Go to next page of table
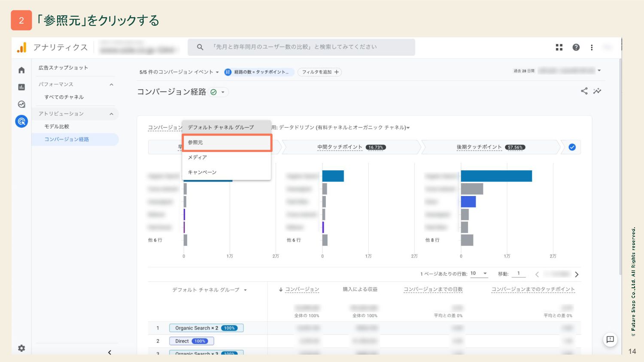 coord(577,275)
